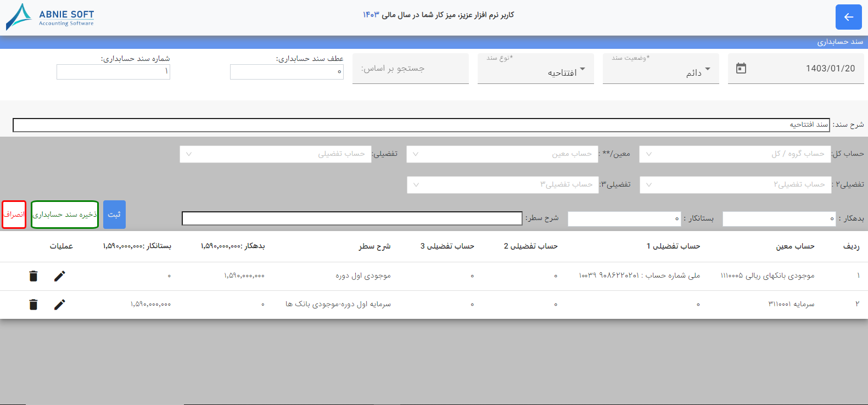
Task: Focus the شرح سطر description field
Action: [352, 218]
